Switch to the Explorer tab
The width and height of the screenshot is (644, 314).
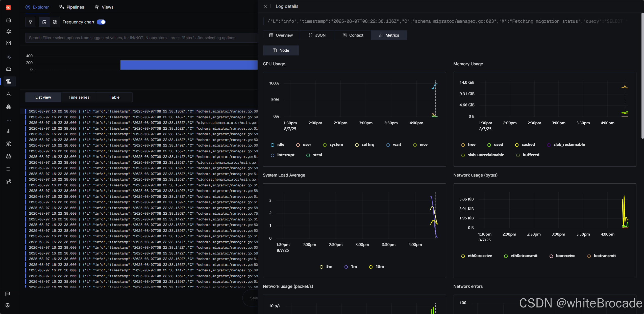click(37, 7)
